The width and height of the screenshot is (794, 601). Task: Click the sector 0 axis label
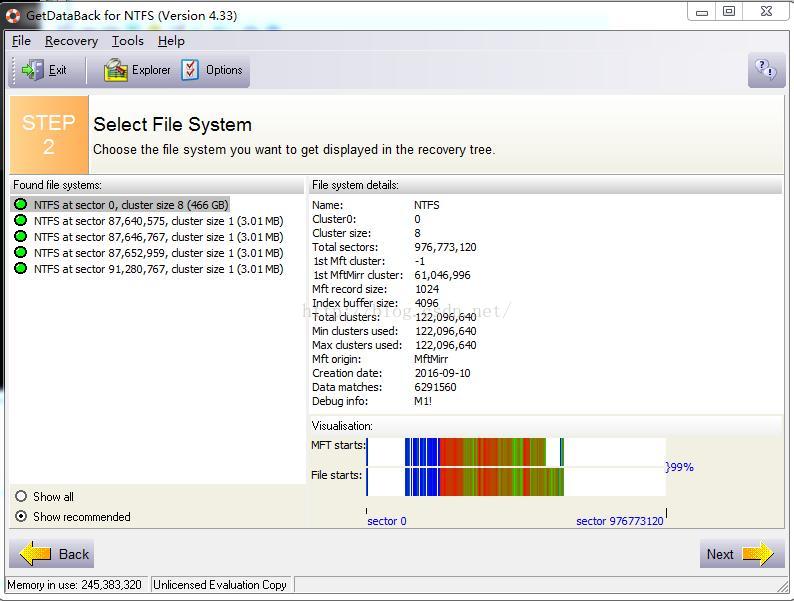[x=387, y=521]
